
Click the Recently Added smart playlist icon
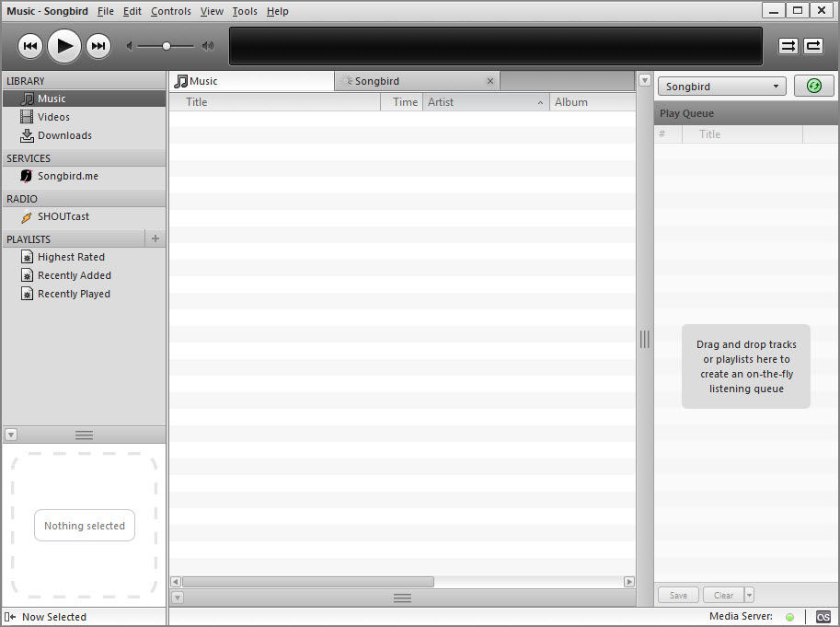point(27,275)
